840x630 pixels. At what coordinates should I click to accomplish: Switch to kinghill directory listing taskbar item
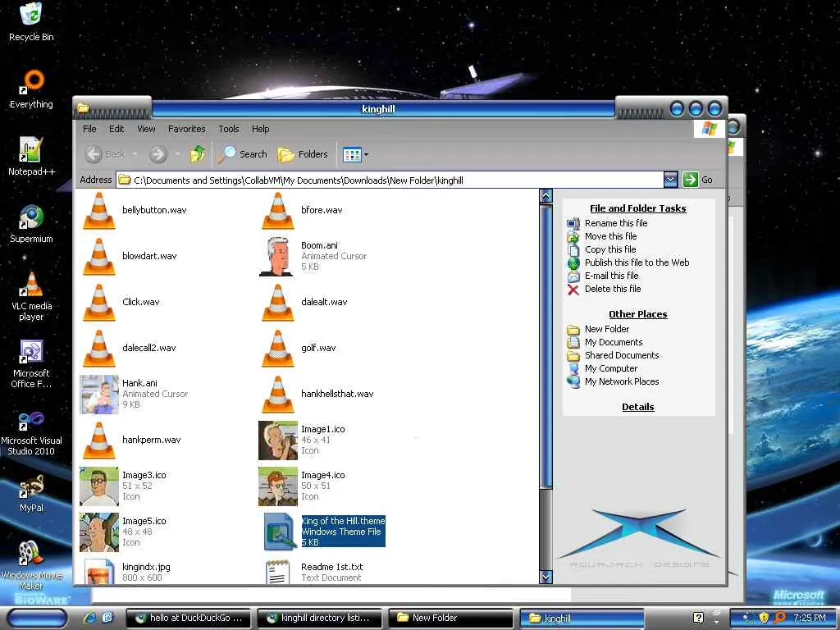pyautogui.click(x=320, y=619)
